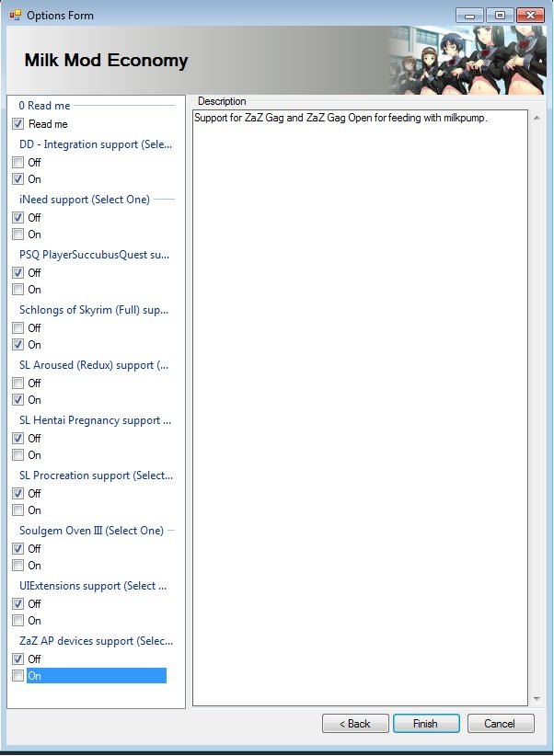
Task: Check On under iNeed support
Action: (x=18, y=235)
